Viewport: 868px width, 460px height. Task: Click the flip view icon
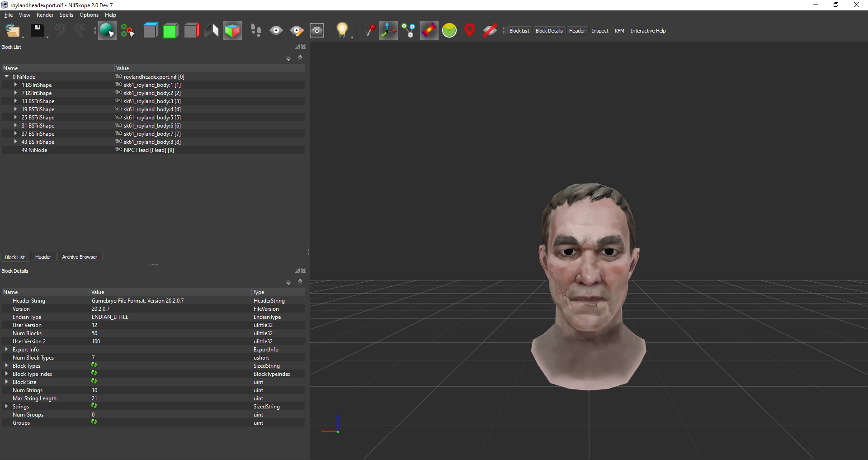(212, 31)
